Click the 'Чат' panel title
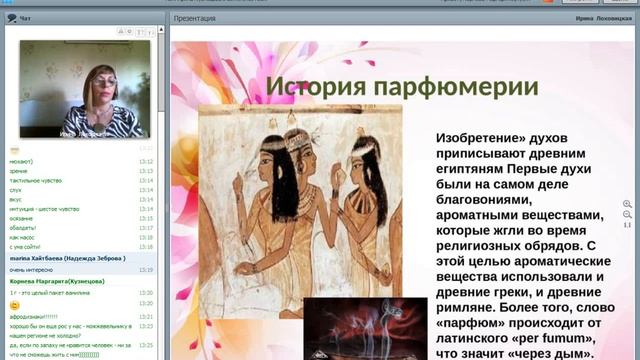The height and width of the screenshot is (360, 640). click(25, 18)
